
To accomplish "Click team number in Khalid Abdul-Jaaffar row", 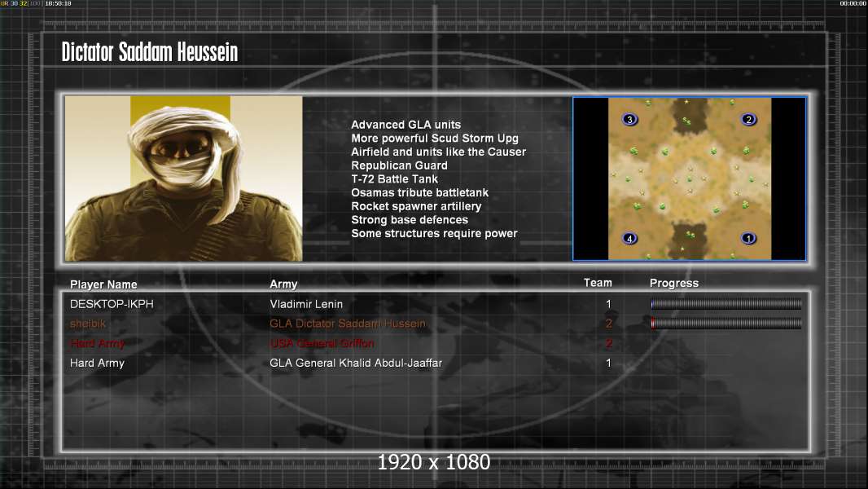I will 608,363.
